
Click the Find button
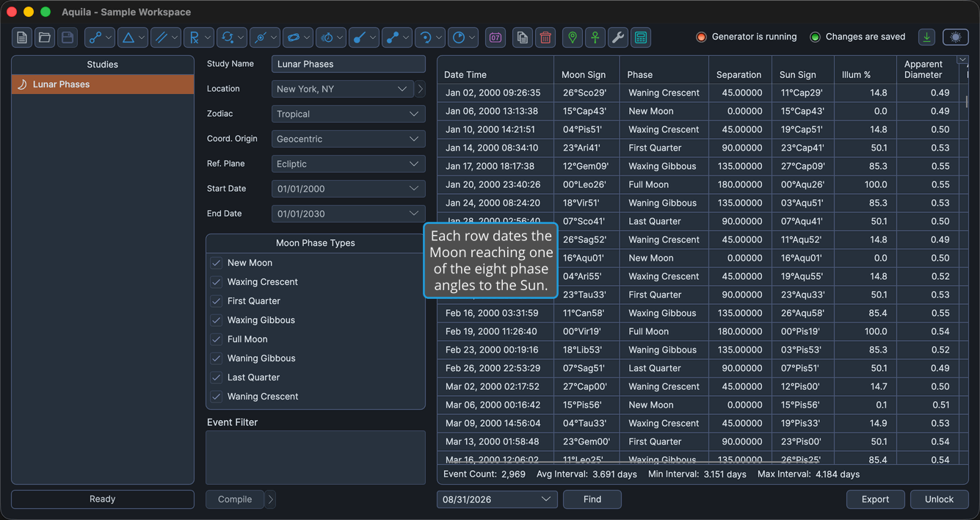(x=592, y=499)
